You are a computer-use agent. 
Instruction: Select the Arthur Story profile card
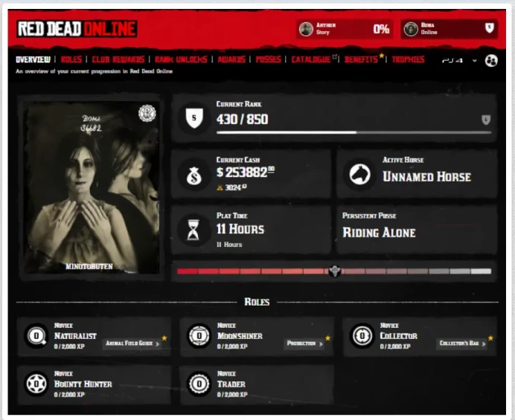click(x=345, y=29)
